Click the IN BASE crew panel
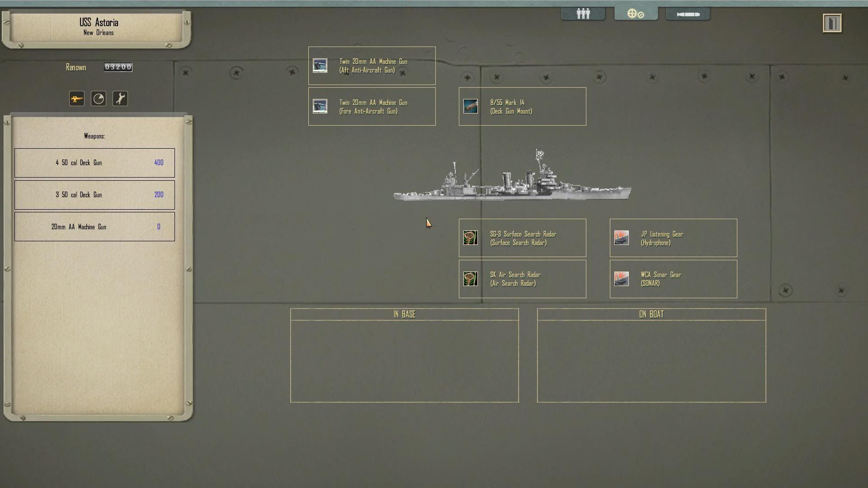This screenshot has width=868, height=488. tap(405, 355)
